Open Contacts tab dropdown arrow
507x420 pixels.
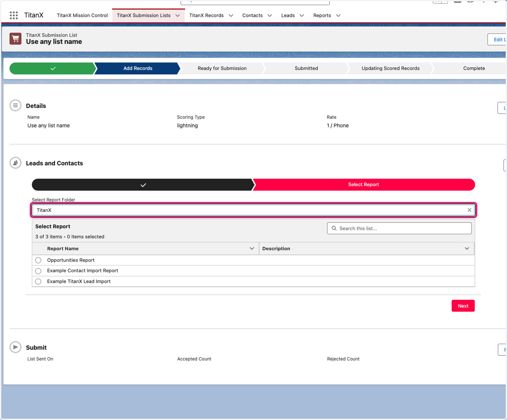270,15
